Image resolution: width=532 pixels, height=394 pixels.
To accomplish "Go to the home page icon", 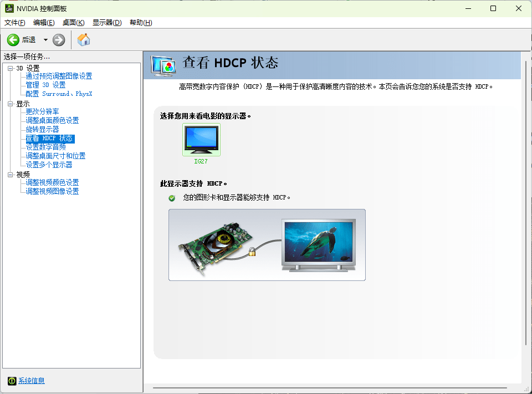I will click(84, 40).
